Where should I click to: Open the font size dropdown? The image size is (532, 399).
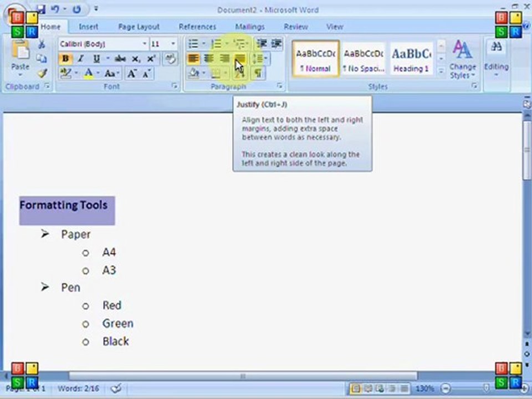click(173, 44)
